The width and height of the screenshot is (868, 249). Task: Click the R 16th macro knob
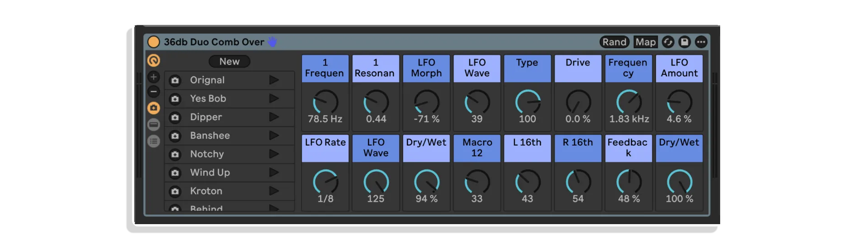tap(578, 182)
